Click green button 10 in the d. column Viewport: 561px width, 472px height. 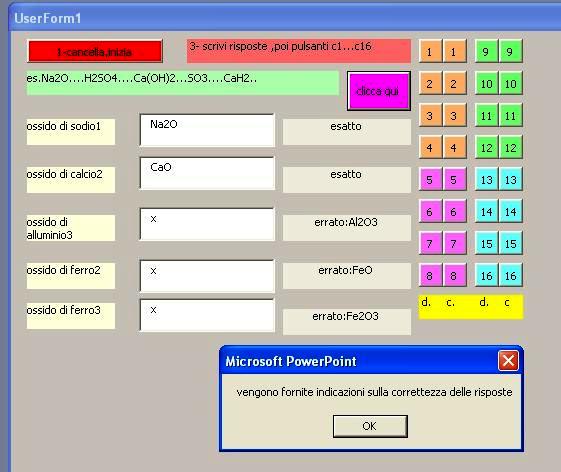point(487,83)
